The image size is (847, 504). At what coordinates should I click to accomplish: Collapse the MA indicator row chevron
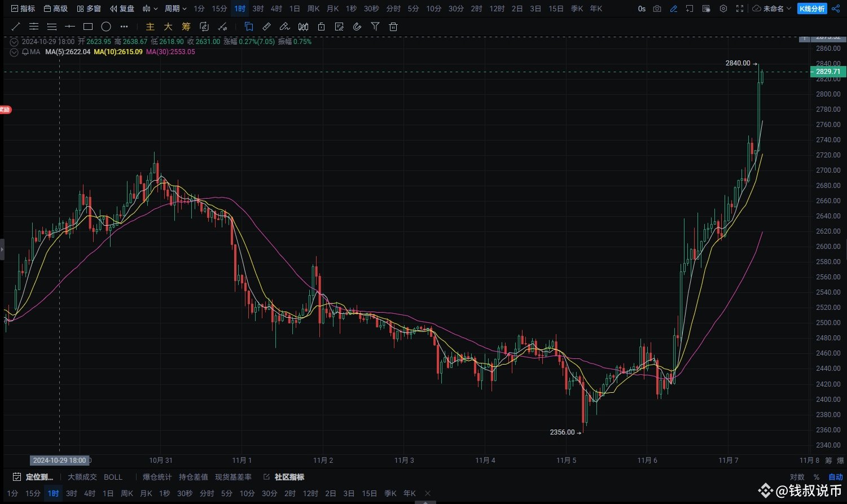[14, 51]
